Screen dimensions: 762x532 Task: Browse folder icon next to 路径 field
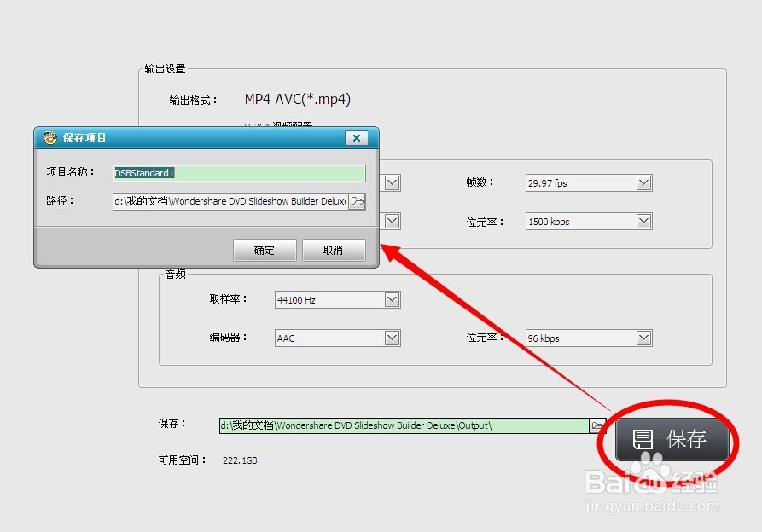click(x=358, y=201)
